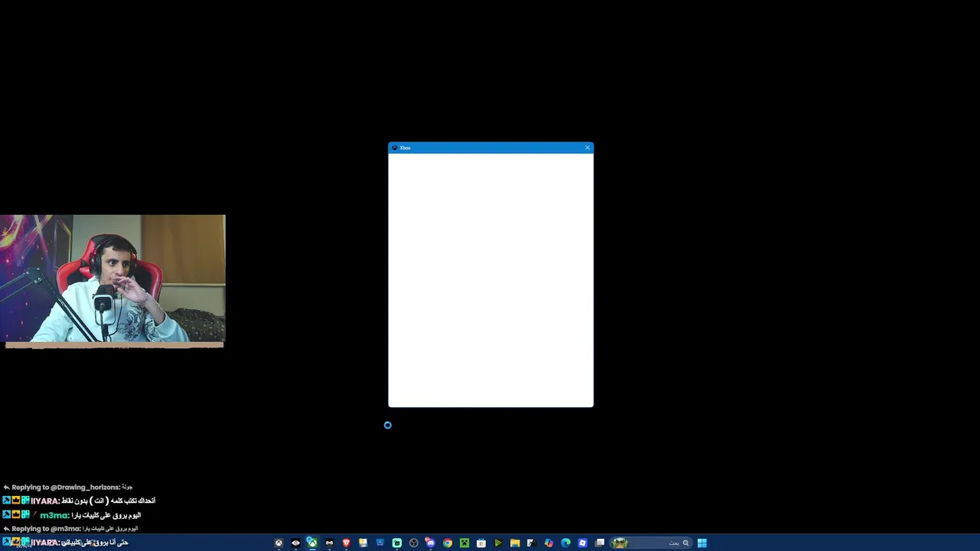The image size is (980, 551).
Task: Open OBS Studio from the taskbar
Action: (413, 543)
